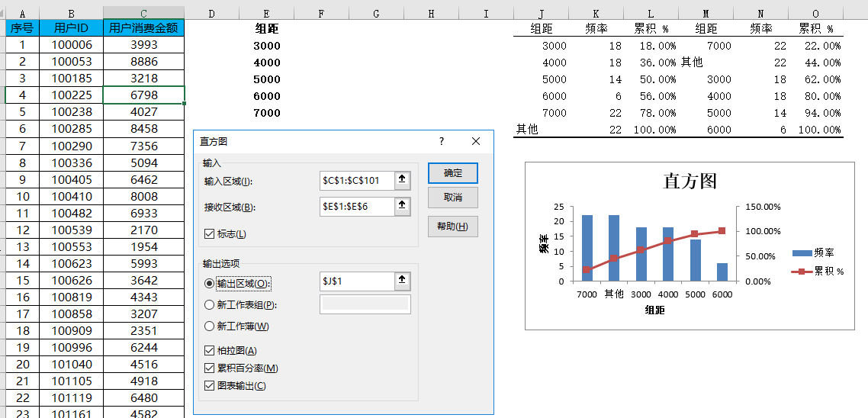Click the 确定 button

tap(453, 172)
